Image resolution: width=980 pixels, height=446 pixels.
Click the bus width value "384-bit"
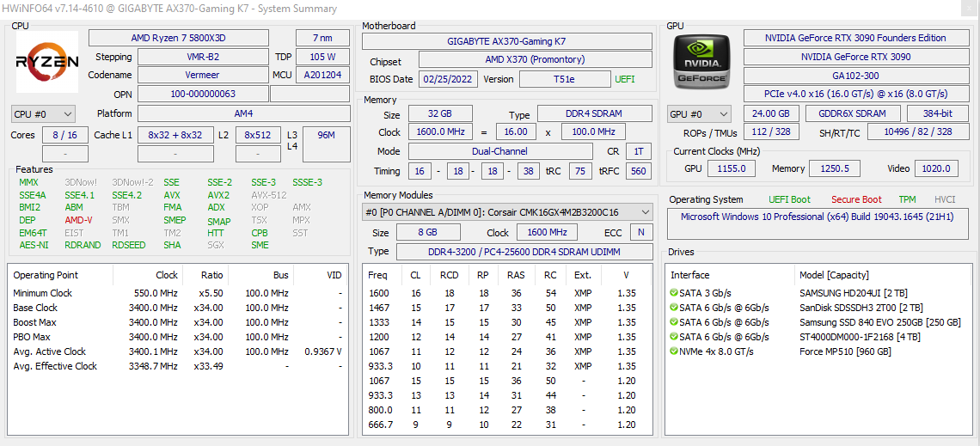pyautogui.click(x=937, y=113)
